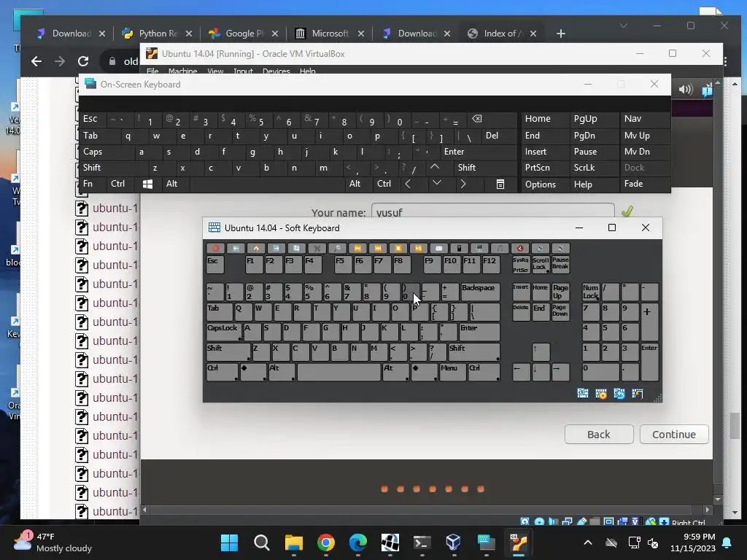The height and width of the screenshot is (560, 747).
Task: Open the Devices menu in VirtualBox
Action: point(276,71)
